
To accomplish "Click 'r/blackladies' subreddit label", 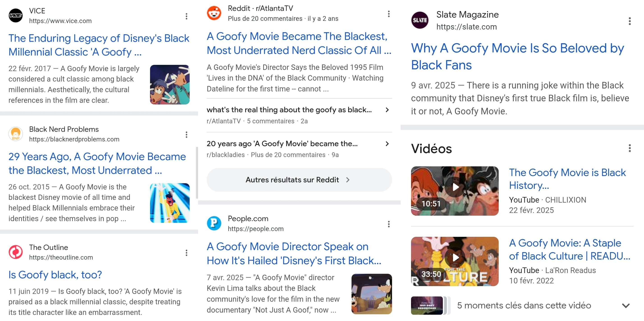I will [x=226, y=155].
